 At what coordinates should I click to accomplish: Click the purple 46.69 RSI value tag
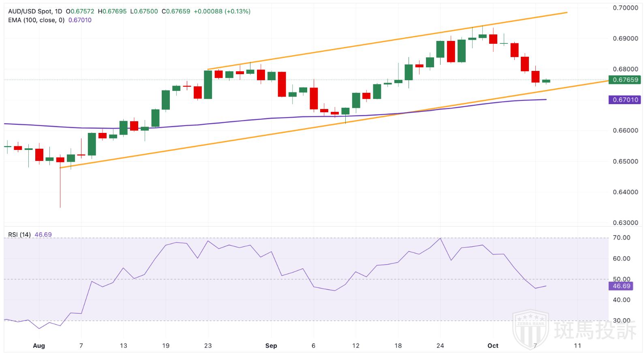coord(621,286)
